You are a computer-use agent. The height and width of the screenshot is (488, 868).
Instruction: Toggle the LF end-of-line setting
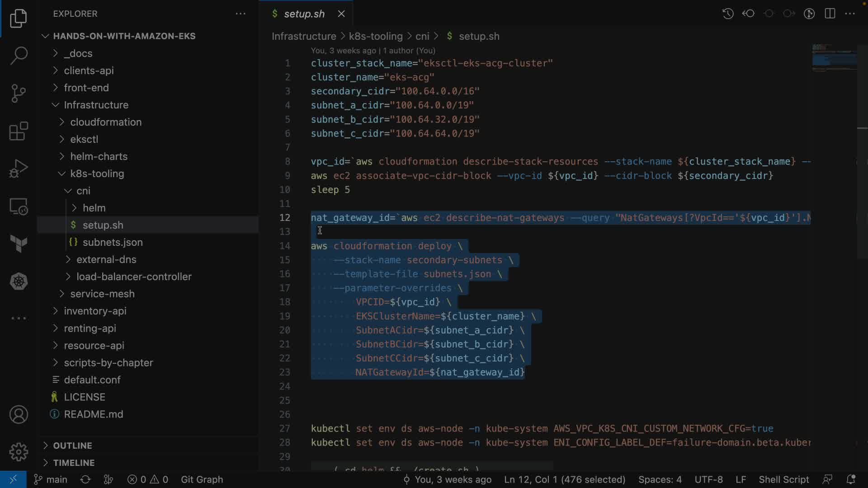[741, 479]
